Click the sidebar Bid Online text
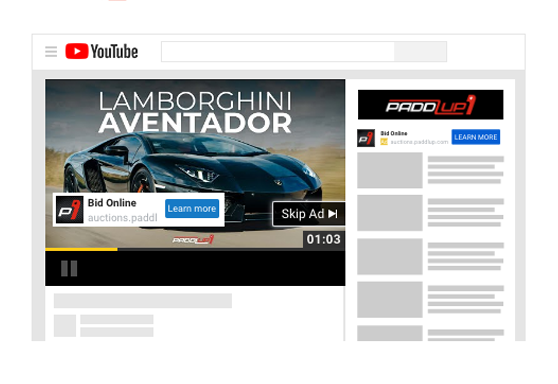 [x=394, y=133]
